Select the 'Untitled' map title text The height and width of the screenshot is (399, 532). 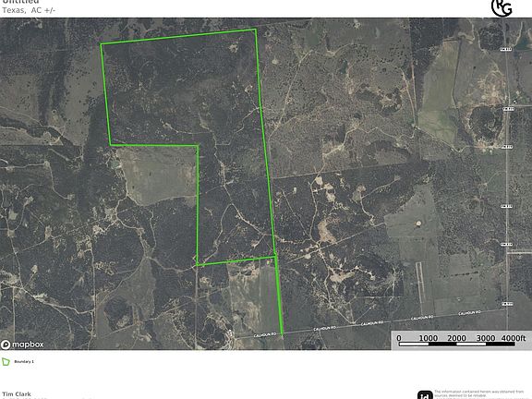(x=20, y=2)
